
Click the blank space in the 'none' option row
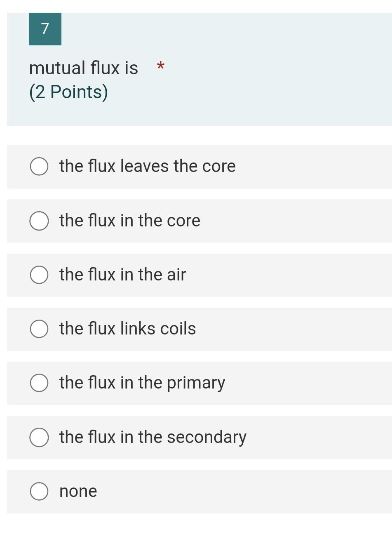pos(247,492)
